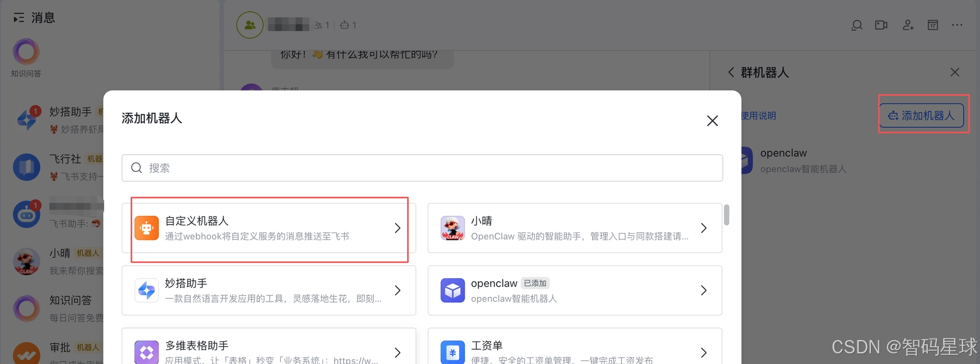Click the group avatar in chat header
Screen dimensions: 980x364
(x=250, y=25)
